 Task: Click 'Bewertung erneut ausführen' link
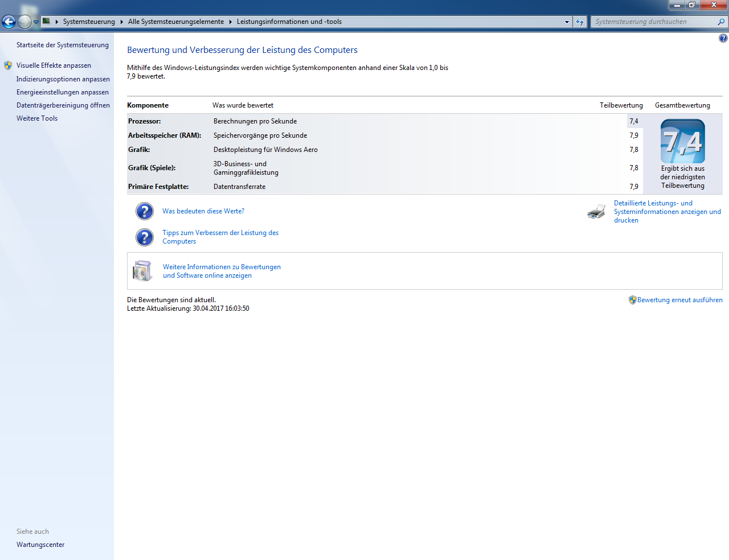pos(679,300)
